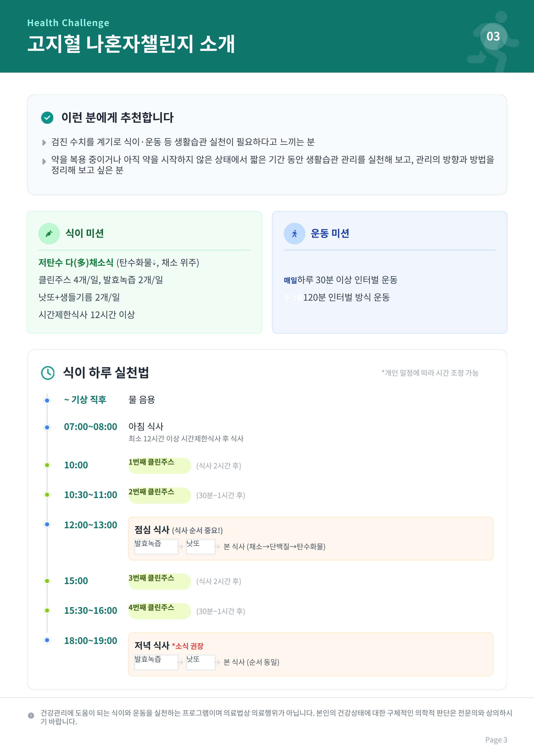Select the blue timeline dot for 기상 직후
534x756 pixels.
(47, 400)
